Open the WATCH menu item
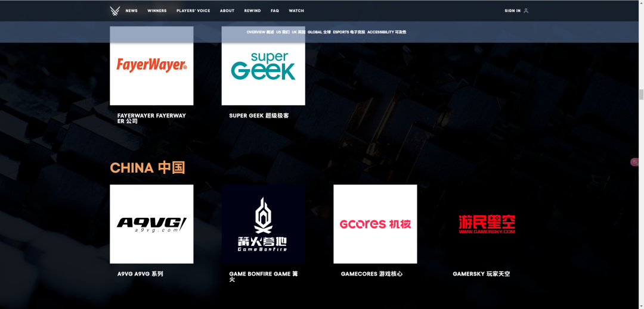This screenshot has width=644, height=309. tap(296, 11)
